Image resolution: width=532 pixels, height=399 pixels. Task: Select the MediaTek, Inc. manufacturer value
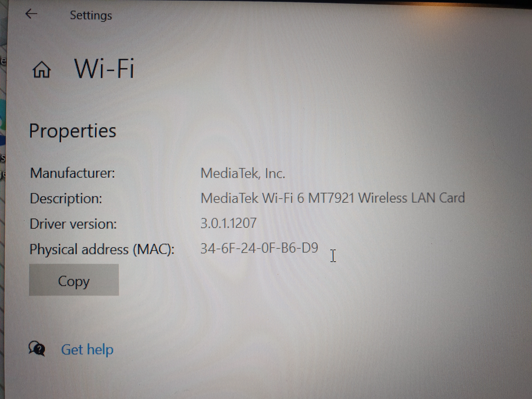click(243, 173)
